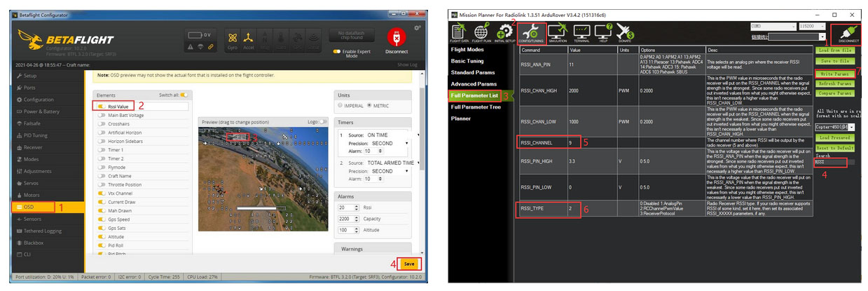
Task: Open the OSD tab in sidebar
Action: [x=29, y=207]
